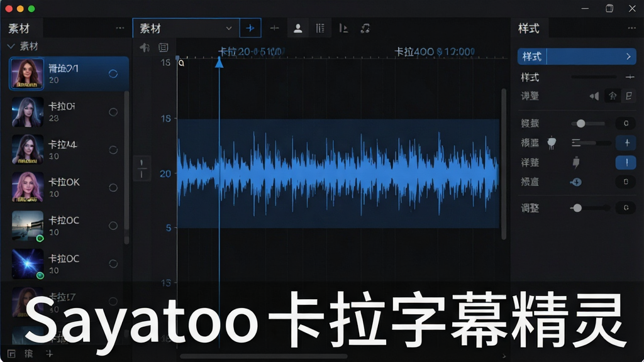This screenshot has width=644, height=362.
Task: Collapse the 素材 tree with the chevron
Action: tap(11, 46)
